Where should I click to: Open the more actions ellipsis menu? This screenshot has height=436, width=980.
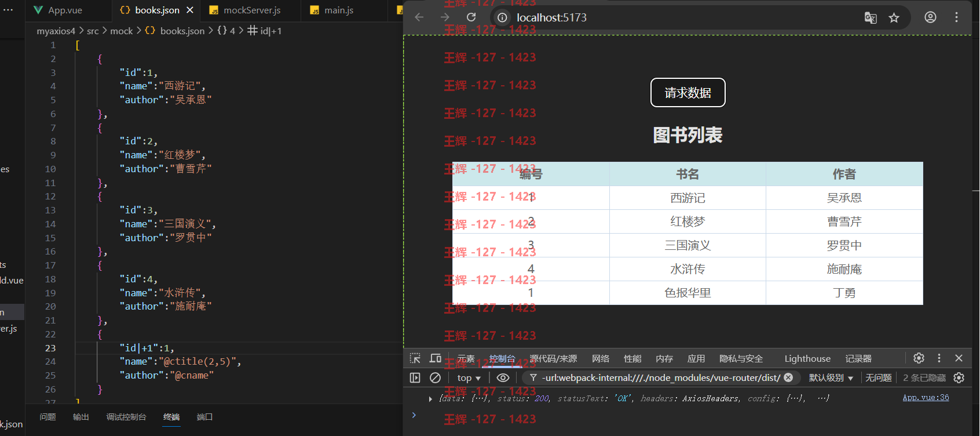[8, 10]
